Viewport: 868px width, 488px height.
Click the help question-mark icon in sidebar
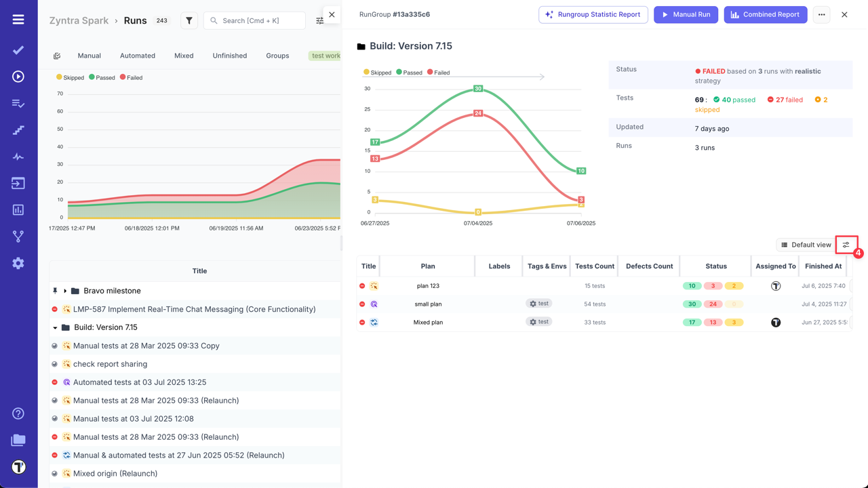point(18,413)
